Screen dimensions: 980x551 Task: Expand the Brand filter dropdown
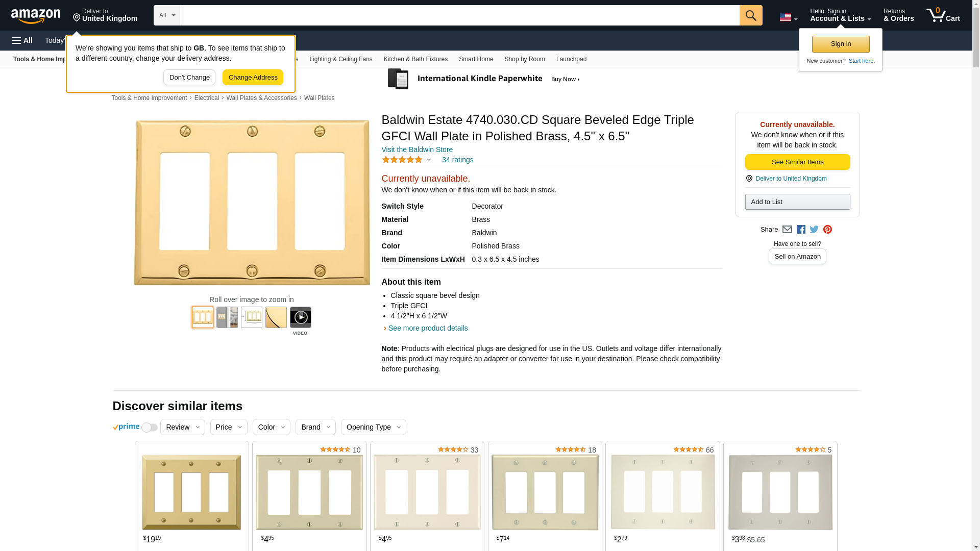[x=315, y=427]
